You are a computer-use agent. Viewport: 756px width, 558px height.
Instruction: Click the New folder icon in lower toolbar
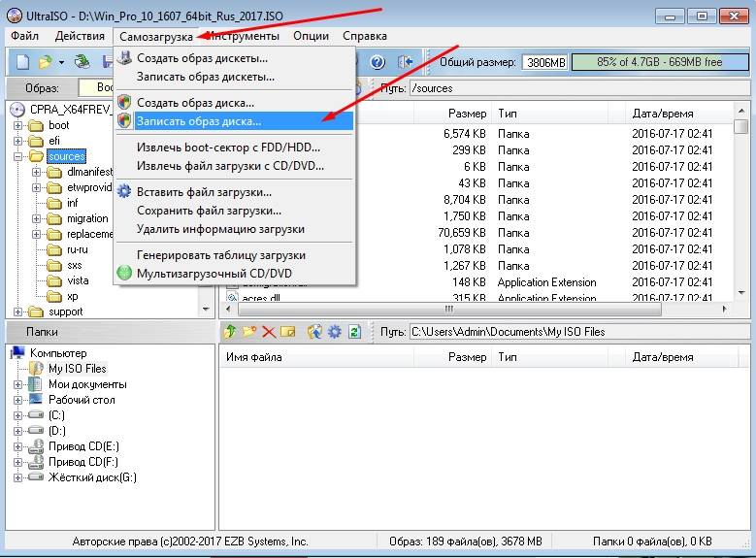[x=249, y=331]
